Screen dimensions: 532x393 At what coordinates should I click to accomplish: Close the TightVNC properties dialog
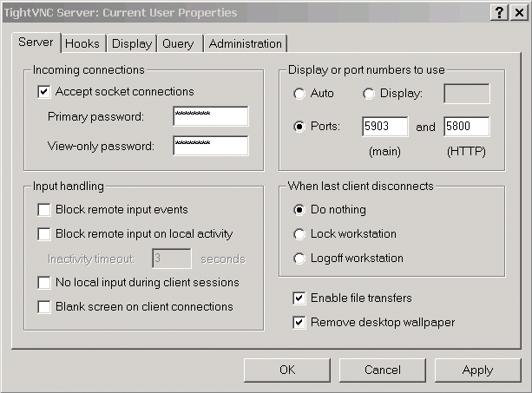point(519,13)
